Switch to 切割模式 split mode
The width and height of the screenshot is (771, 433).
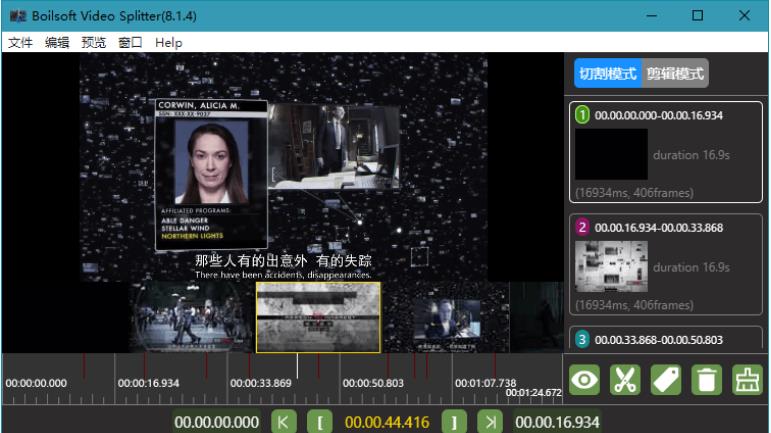tap(607, 73)
